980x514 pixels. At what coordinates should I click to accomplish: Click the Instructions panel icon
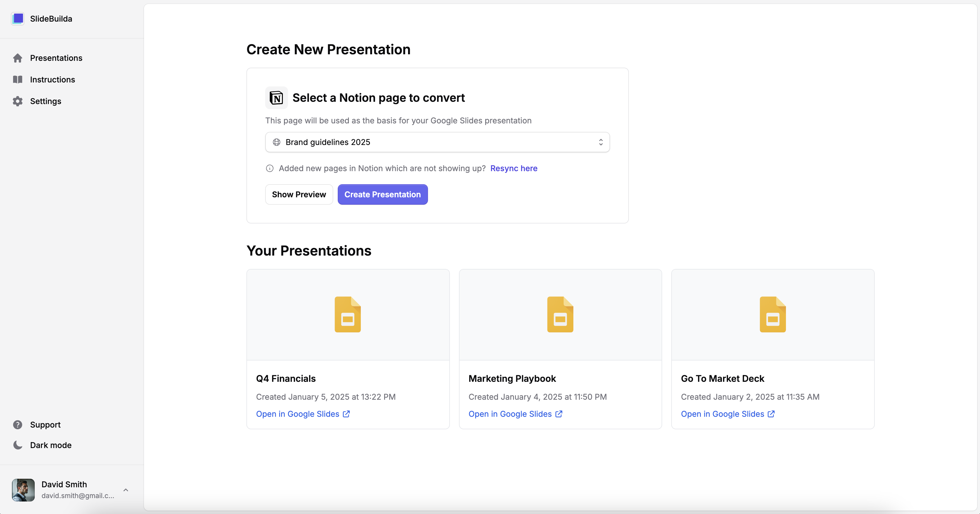18,79
